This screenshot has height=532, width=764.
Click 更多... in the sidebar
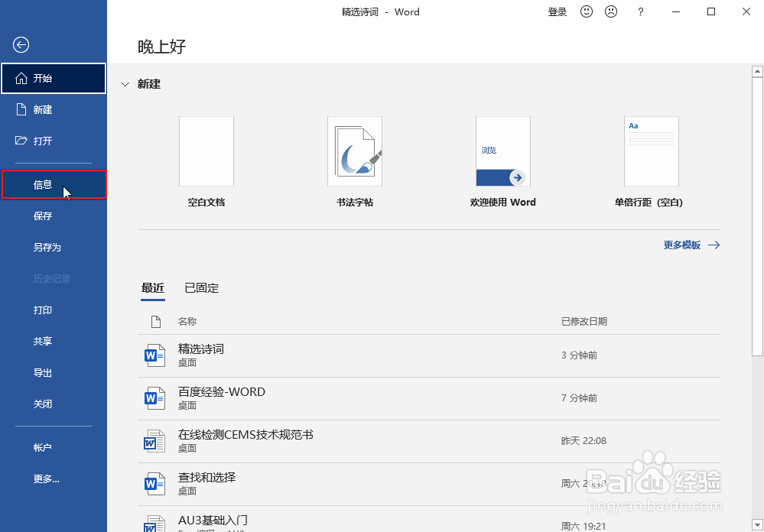click(54, 479)
